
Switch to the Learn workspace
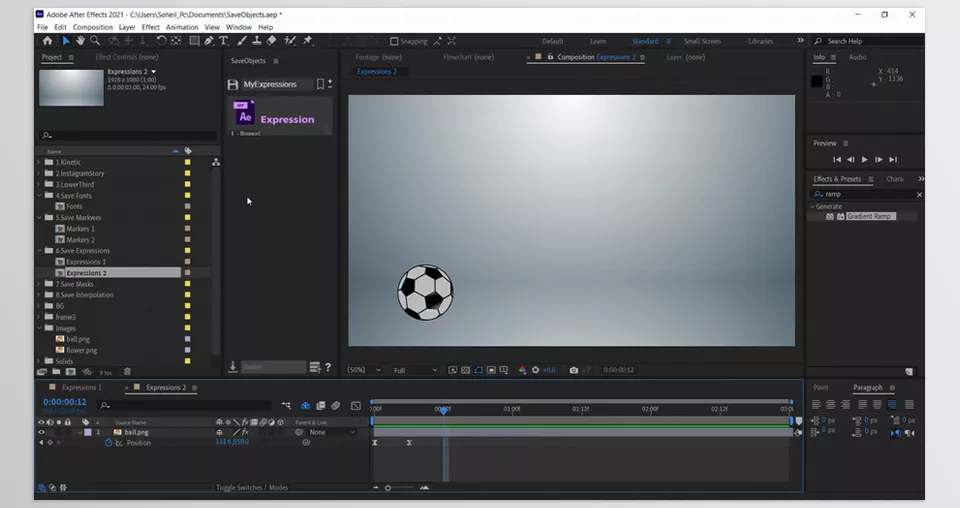click(598, 41)
